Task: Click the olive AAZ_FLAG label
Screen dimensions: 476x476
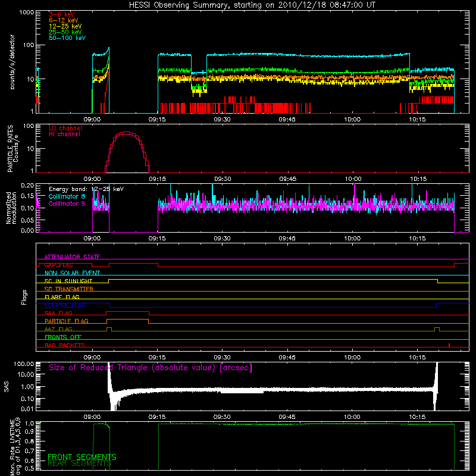Action: [58, 329]
